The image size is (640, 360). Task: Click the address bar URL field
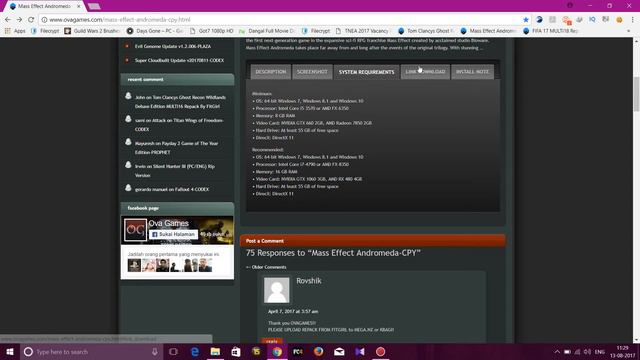pos(282,20)
